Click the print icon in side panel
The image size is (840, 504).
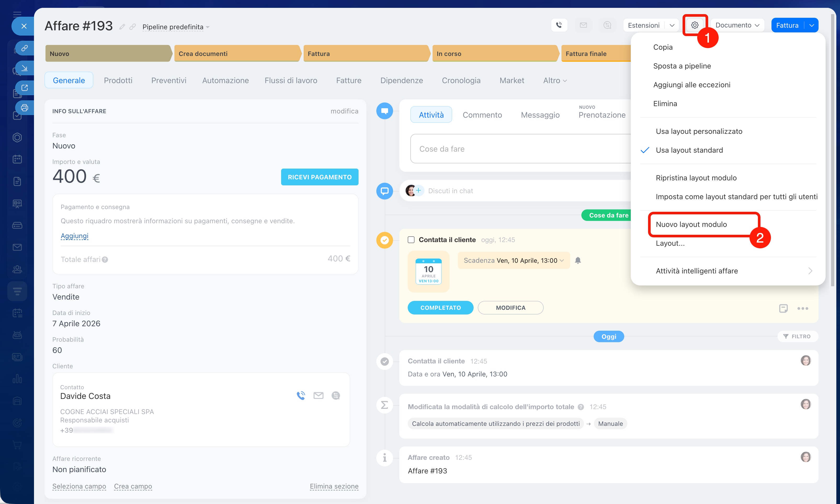(25, 108)
